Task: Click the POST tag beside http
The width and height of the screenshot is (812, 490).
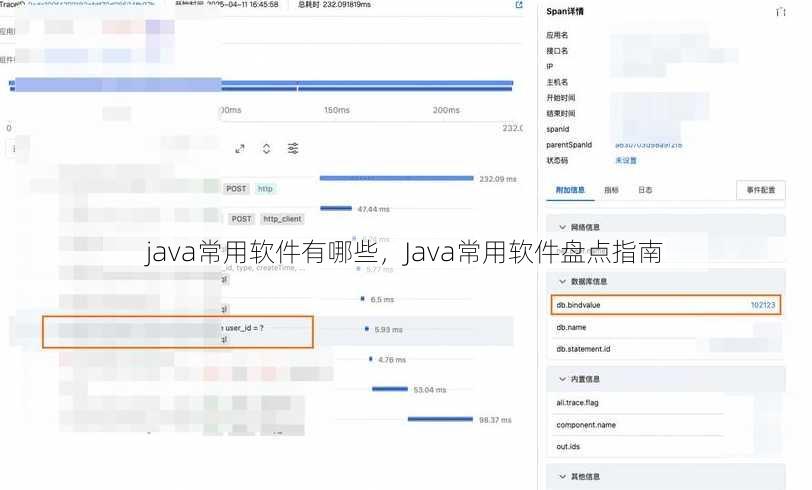Action: point(236,189)
